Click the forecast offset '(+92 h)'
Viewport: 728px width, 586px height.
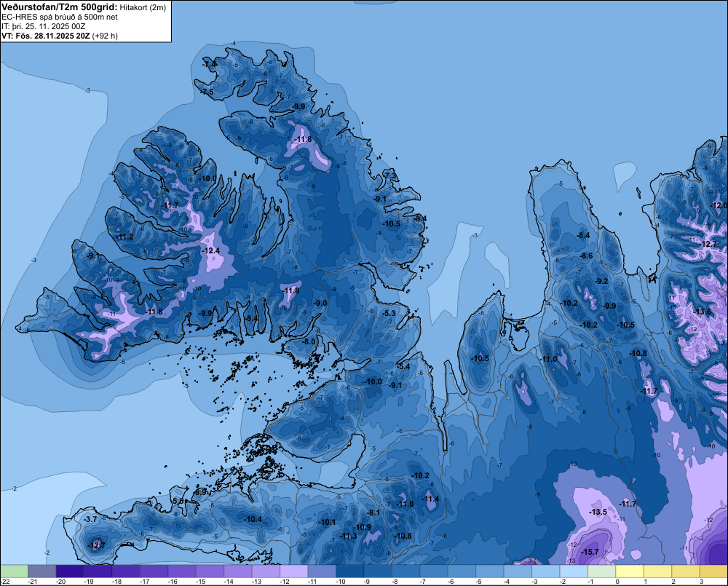tap(105, 36)
